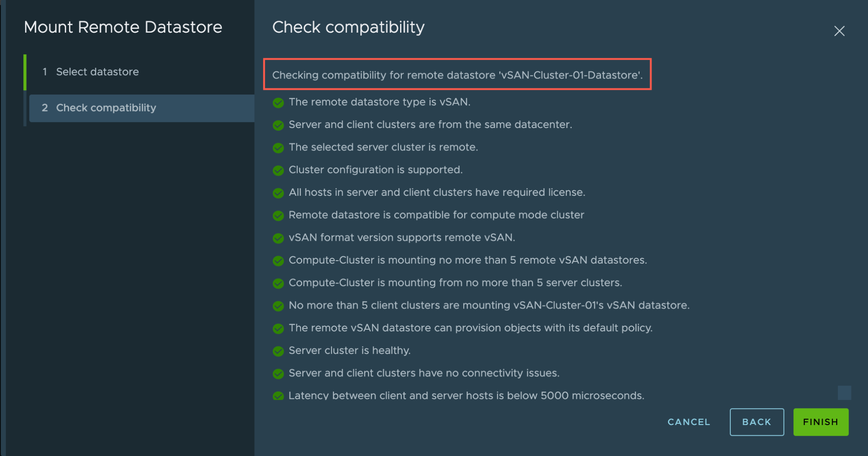Click check icon beside 'selected server cluster is remote'

tap(278, 147)
